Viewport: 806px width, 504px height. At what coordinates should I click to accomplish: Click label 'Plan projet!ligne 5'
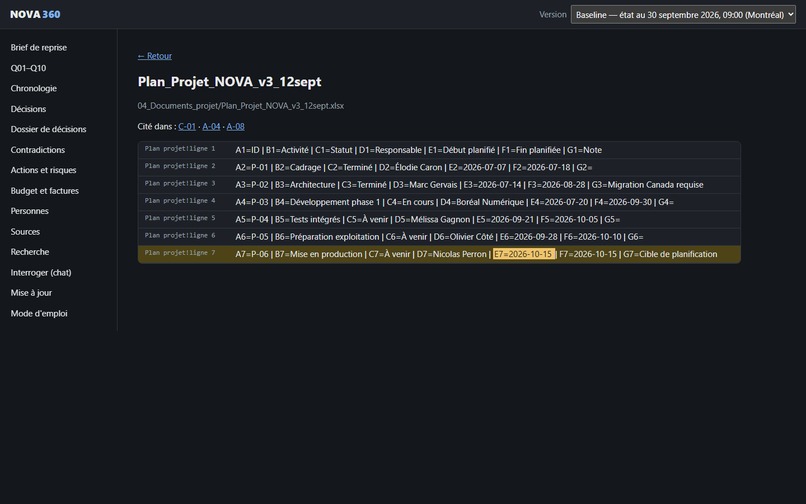(x=180, y=218)
